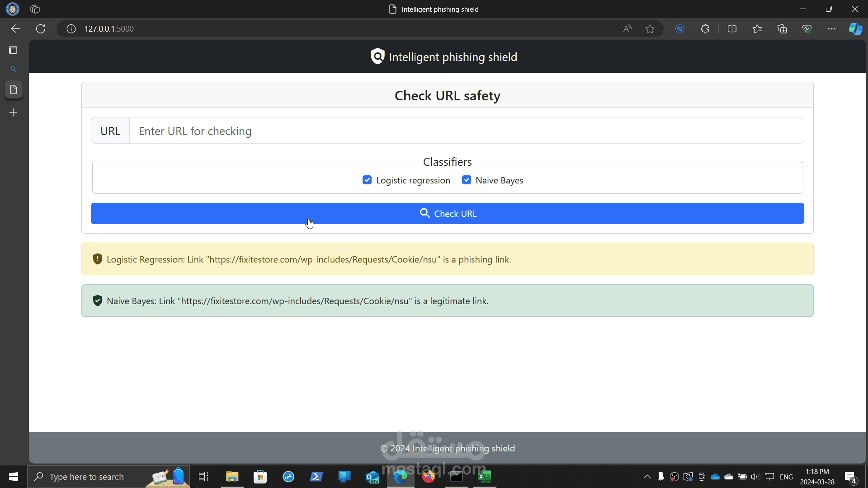Open the split screen icon
This screenshot has height=488, width=868.
click(732, 29)
